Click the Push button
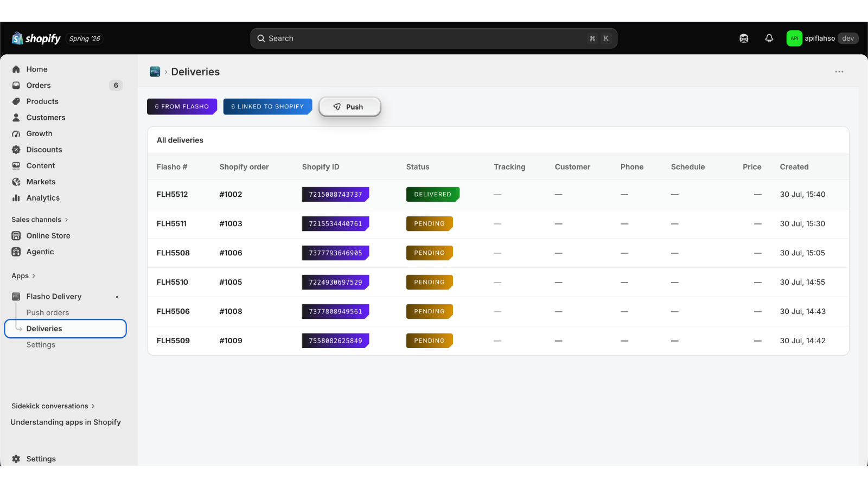868x488 pixels. click(x=350, y=107)
